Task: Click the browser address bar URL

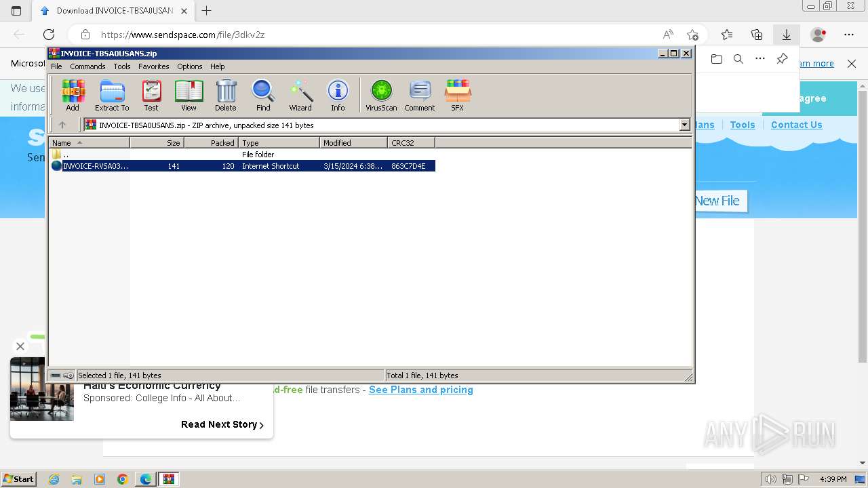Action: (182, 35)
